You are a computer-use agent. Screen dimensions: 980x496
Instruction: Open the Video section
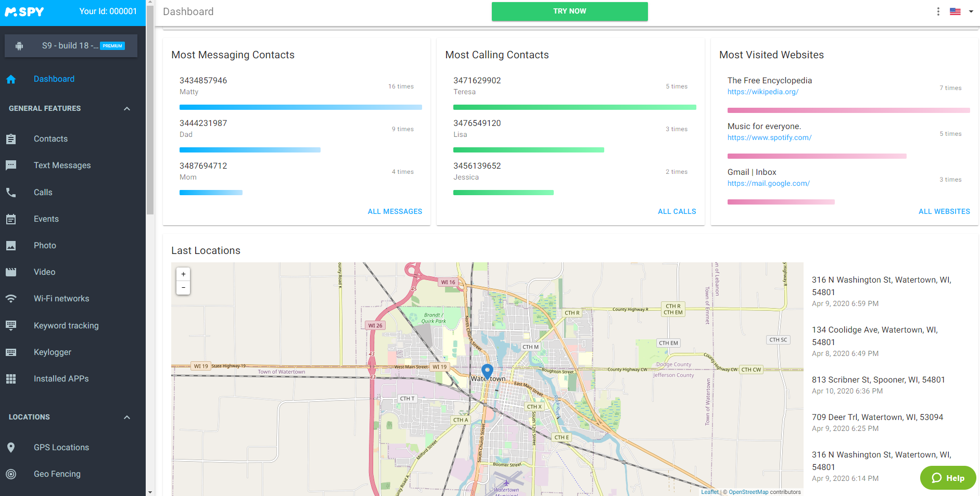click(x=45, y=272)
